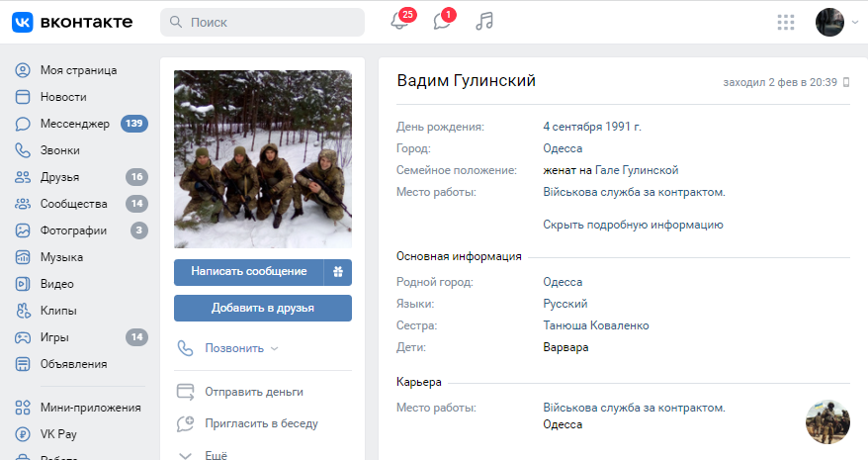The image size is (868, 460).
Task: Click the Сообщества sidebar icon
Action: (x=23, y=204)
